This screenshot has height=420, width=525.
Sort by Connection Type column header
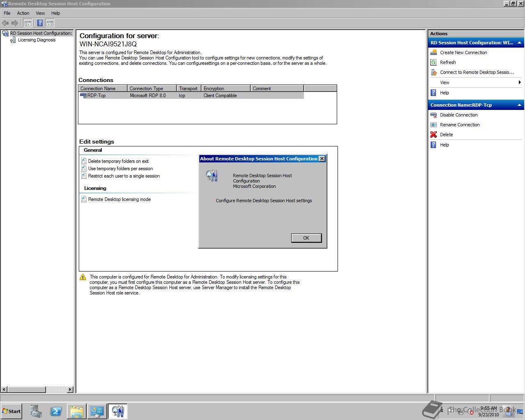(152, 89)
